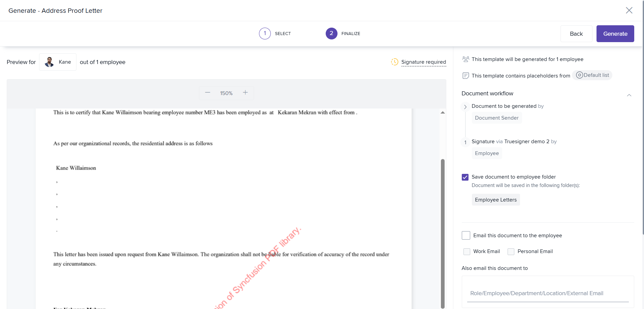Click the Employee Letters folder tag
The image size is (644, 309).
495,200
